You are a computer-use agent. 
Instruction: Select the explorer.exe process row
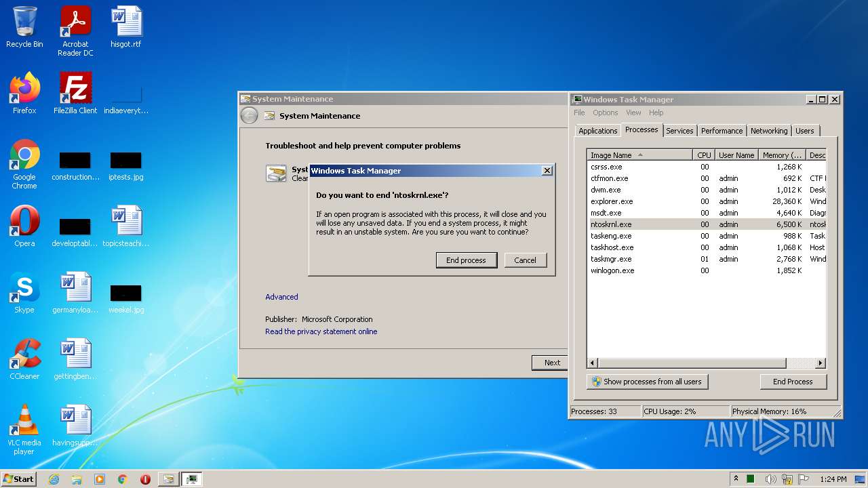click(x=707, y=201)
